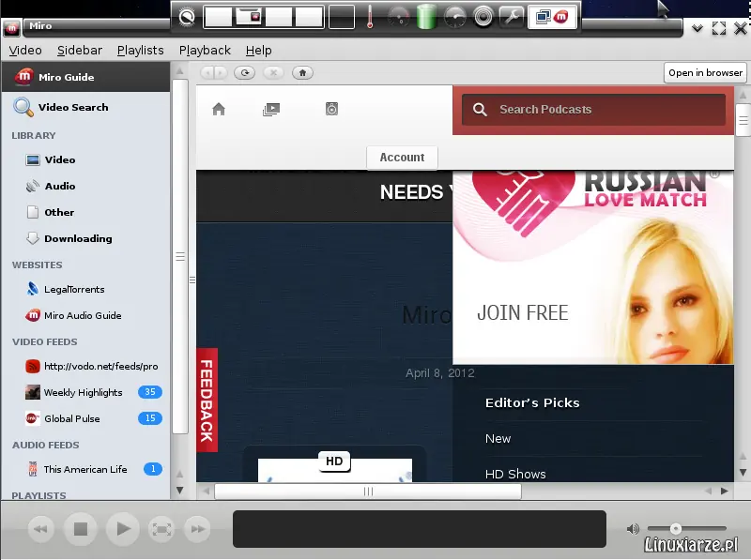Image resolution: width=751 pixels, height=560 pixels.
Task: Switch to second workspace in pager
Action: (249, 17)
